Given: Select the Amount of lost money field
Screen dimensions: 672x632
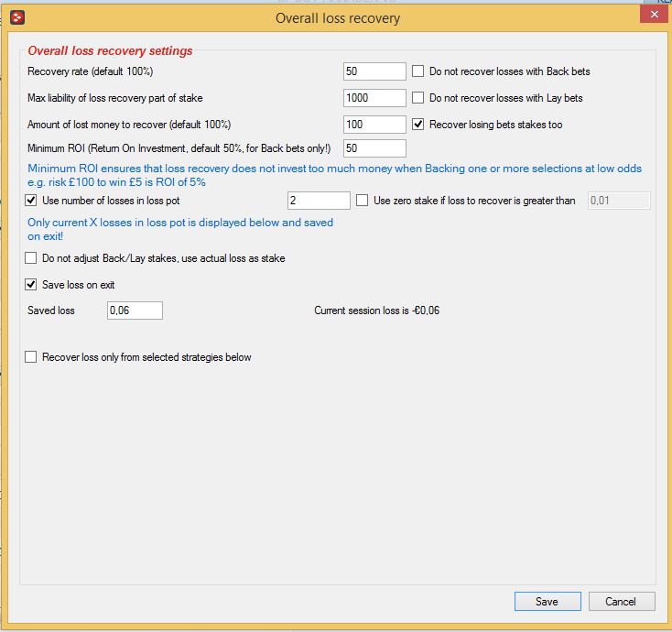Looking at the screenshot, I should pos(374,125).
